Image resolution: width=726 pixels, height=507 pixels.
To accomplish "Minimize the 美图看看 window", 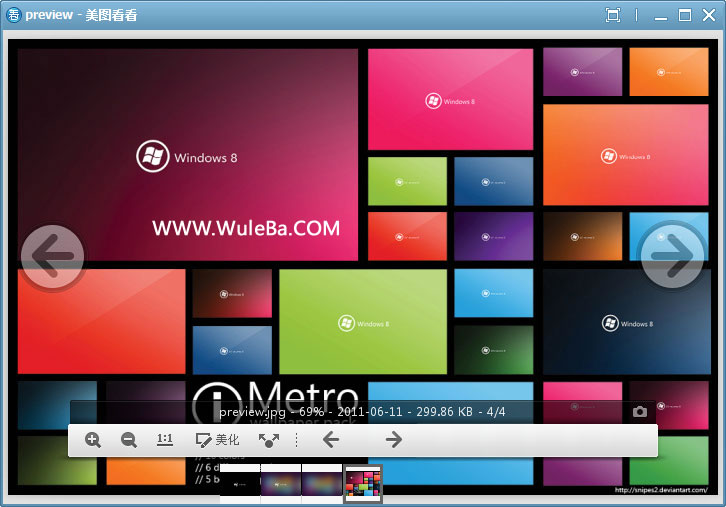I will click(x=661, y=18).
